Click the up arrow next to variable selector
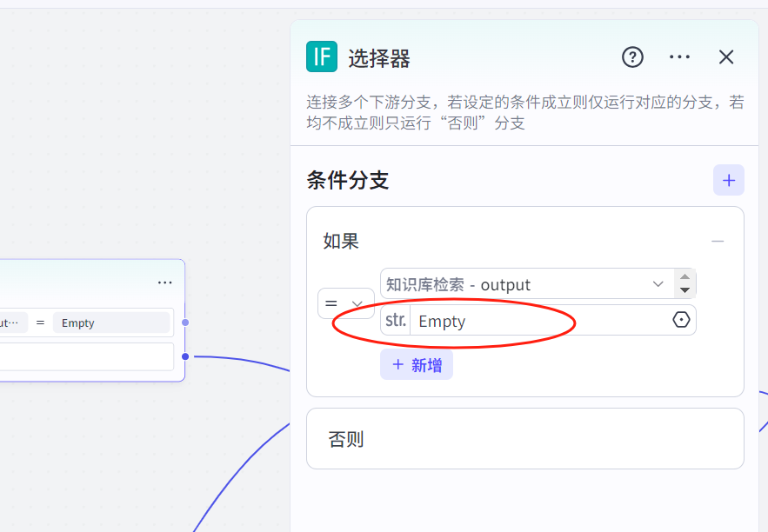The height and width of the screenshot is (532, 768). 685,277
